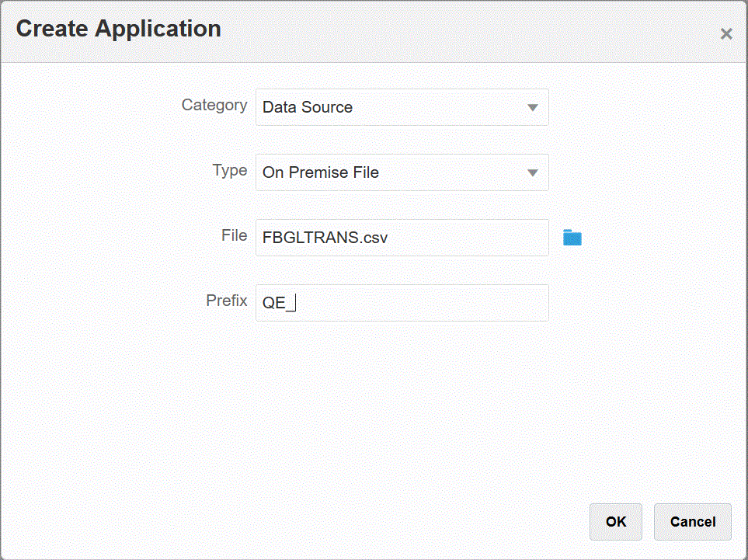Click the Prefix field label

tap(227, 301)
